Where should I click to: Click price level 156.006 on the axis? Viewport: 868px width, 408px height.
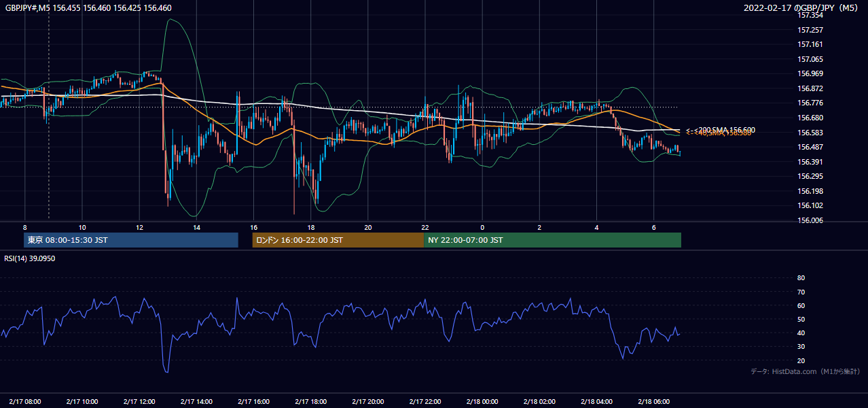[810, 221]
